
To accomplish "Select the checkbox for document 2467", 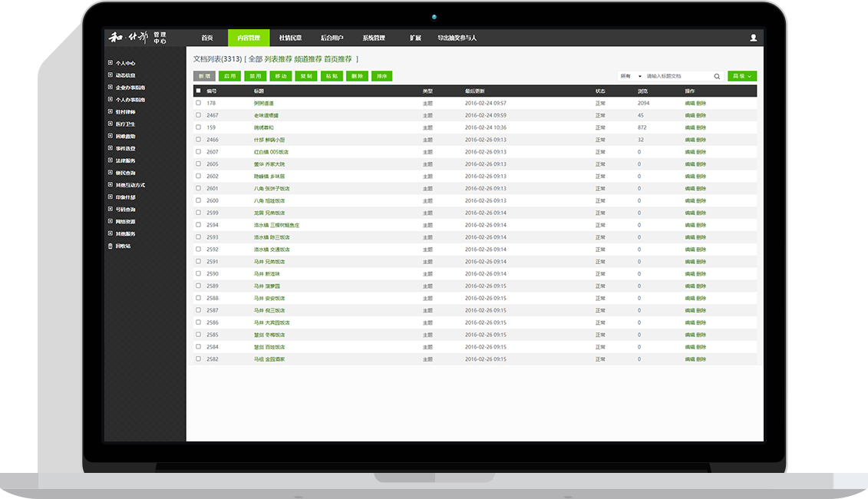I will coord(198,115).
